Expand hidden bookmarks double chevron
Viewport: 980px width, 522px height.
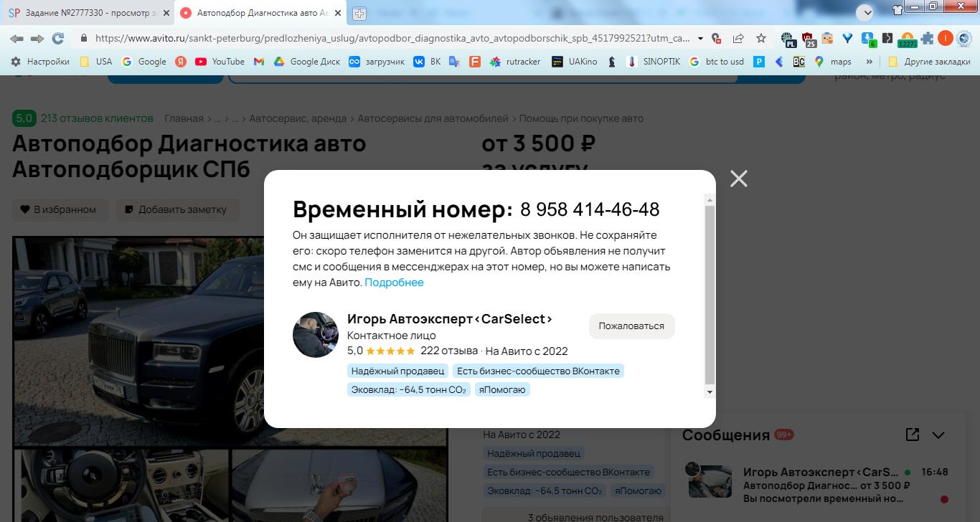[x=870, y=62]
